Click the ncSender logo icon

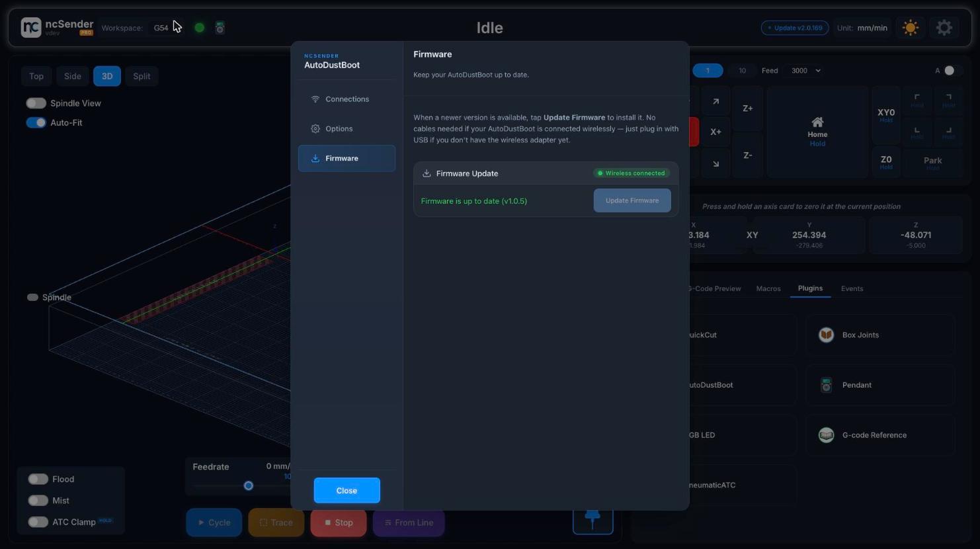31,27
